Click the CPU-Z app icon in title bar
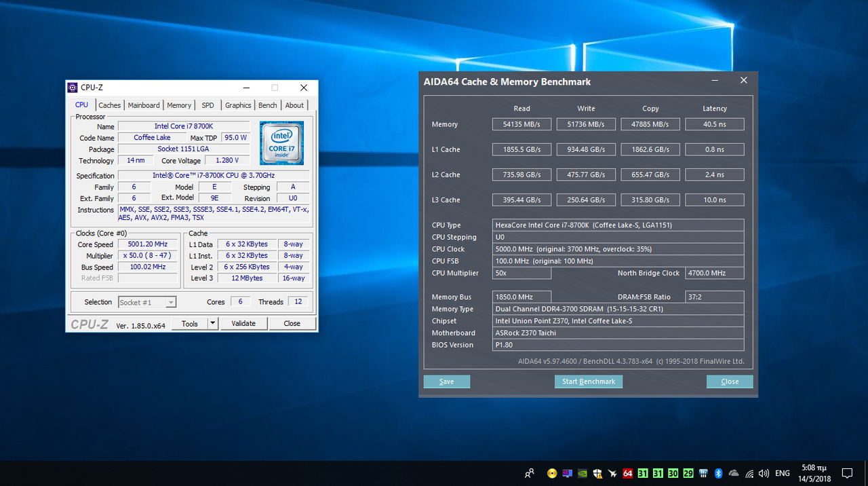This screenshot has width=868, height=486. coord(73,88)
